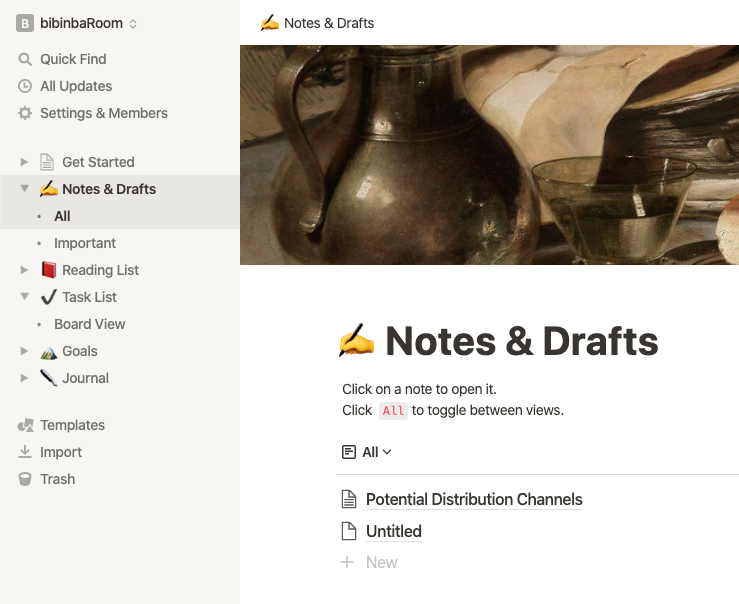Click the Quick Find magnifier icon
The width and height of the screenshot is (739, 604).
[x=25, y=59]
